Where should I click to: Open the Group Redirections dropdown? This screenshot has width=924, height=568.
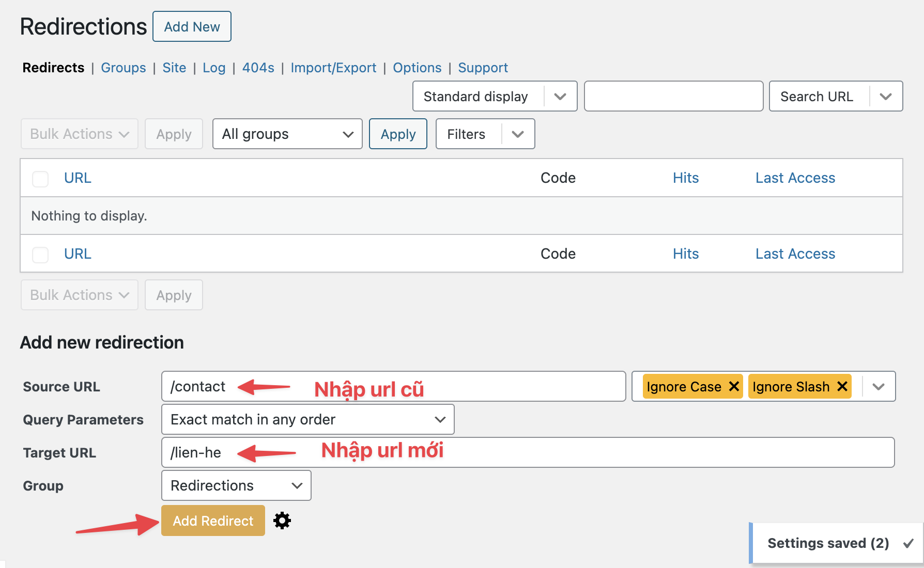pos(236,485)
